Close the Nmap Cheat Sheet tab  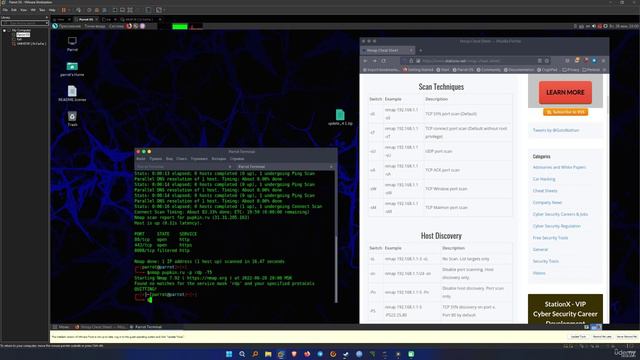[411, 50]
